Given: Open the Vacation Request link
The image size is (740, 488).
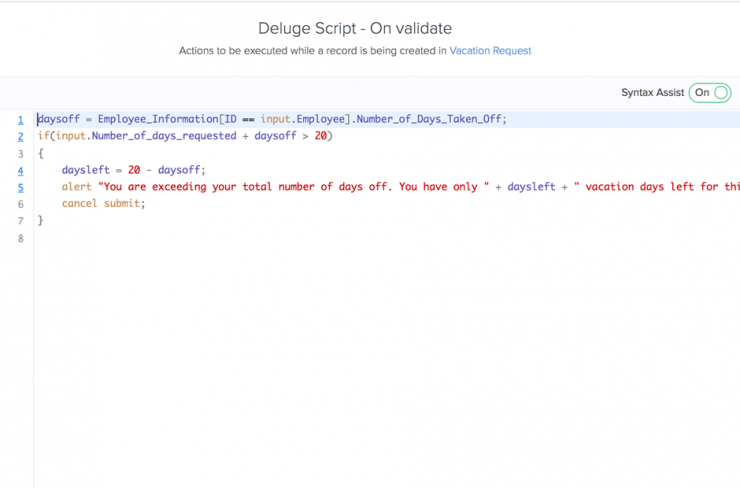Looking at the screenshot, I should click(x=490, y=50).
